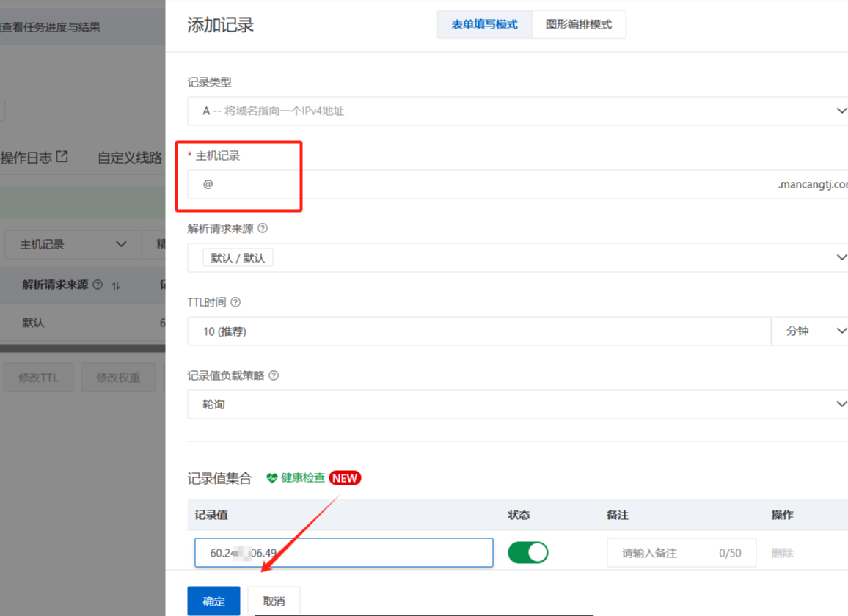The image size is (848, 616).
Task: Click the 取消 button
Action: [274, 601]
